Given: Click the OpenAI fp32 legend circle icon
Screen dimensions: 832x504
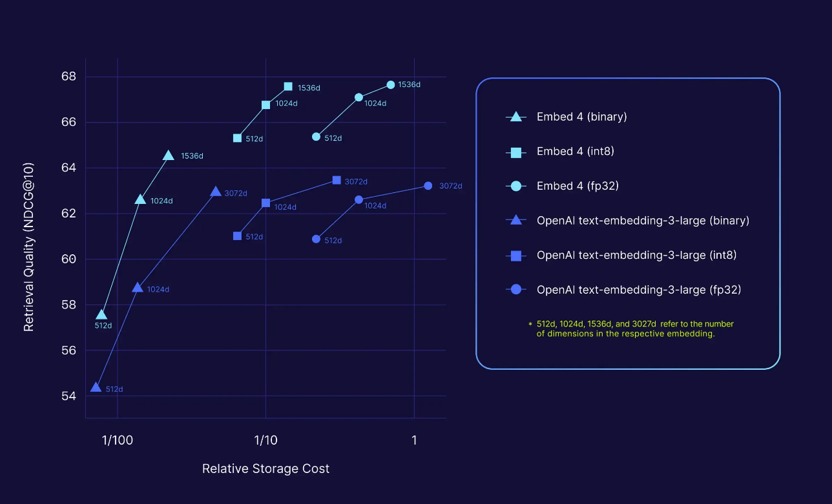Looking at the screenshot, I should pyautogui.click(x=515, y=290).
